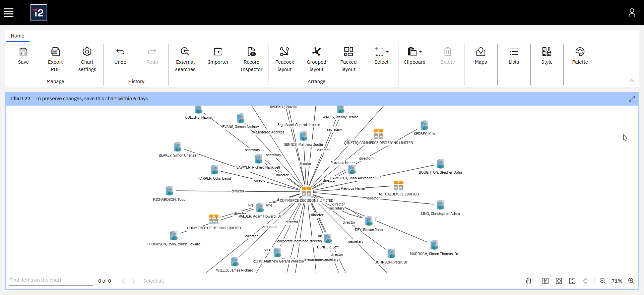The image size is (644, 295).
Task: Apply Grouped layout to the chart
Action: [317, 60]
